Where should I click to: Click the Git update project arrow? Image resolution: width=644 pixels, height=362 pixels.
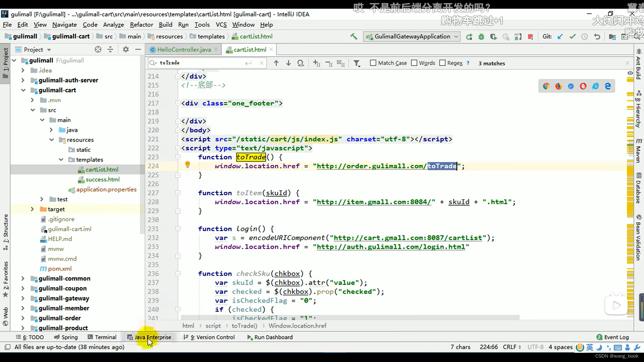click(560, 37)
